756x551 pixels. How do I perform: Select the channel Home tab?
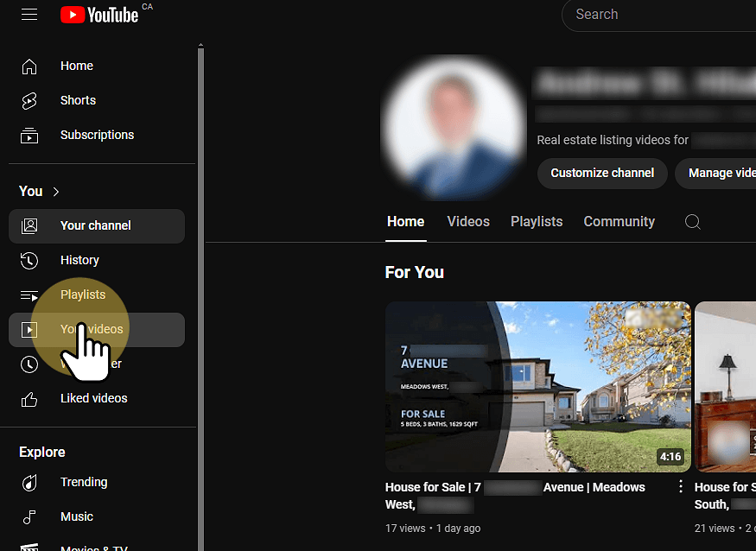tap(405, 222)
